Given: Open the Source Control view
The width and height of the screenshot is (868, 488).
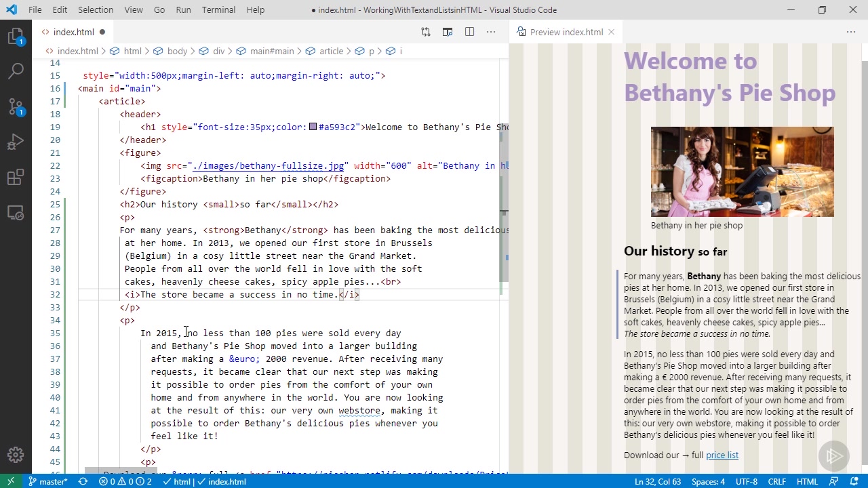Looking at the screenshot, I should 16,106.
